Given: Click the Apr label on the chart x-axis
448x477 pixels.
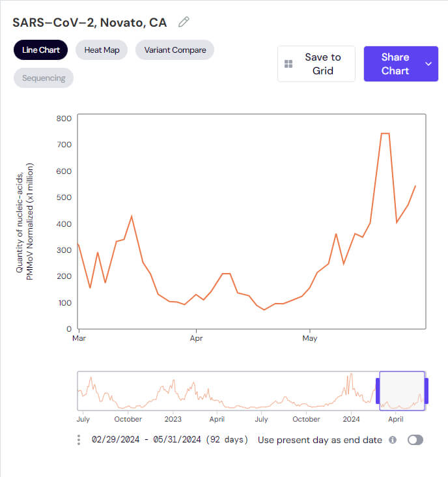Looking at the screenshot, I should pyautogui.click(x=196, y=339).
